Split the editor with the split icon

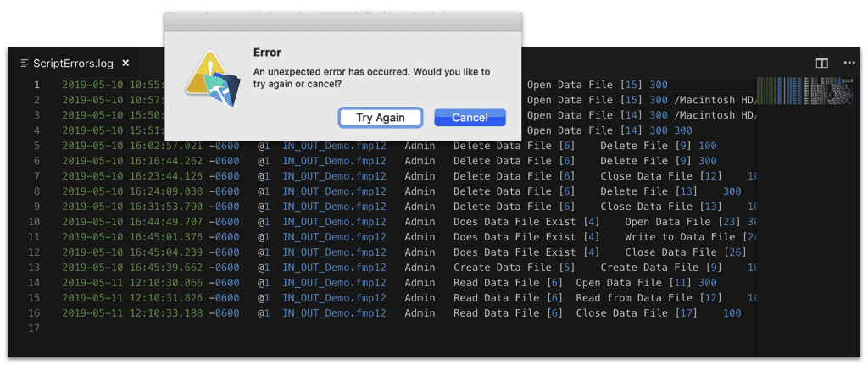[x=822, y=63]
